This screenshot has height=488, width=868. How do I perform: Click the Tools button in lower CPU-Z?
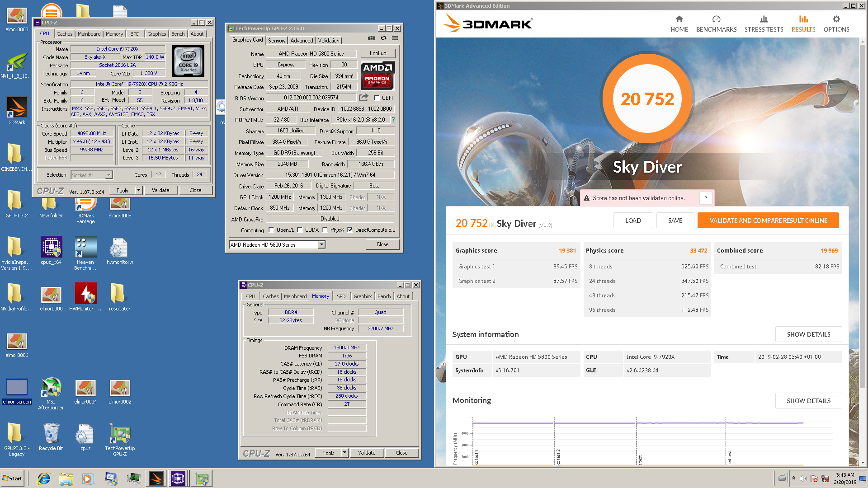pyautogui.click(x=329, y=452)
